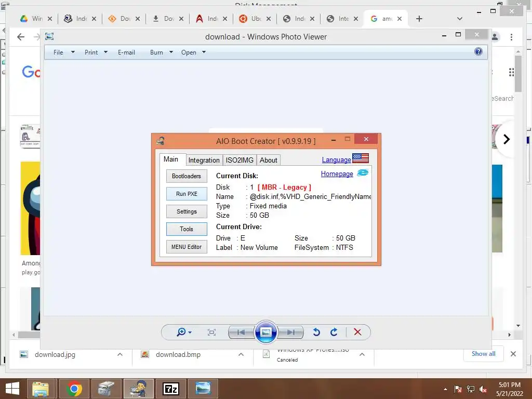
Task: Click Photo Viewer taskbar icon
Action: coord(203,389)
